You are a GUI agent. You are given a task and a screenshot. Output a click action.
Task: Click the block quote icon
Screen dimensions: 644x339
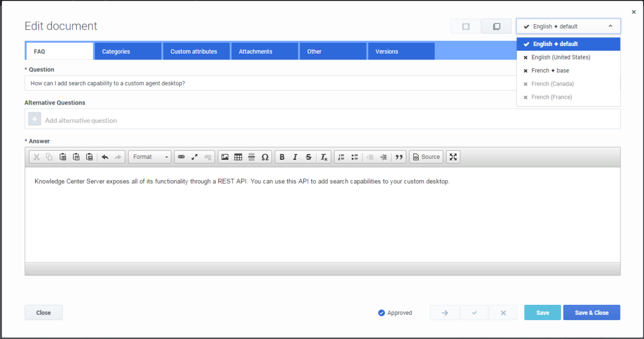(399, 157)
